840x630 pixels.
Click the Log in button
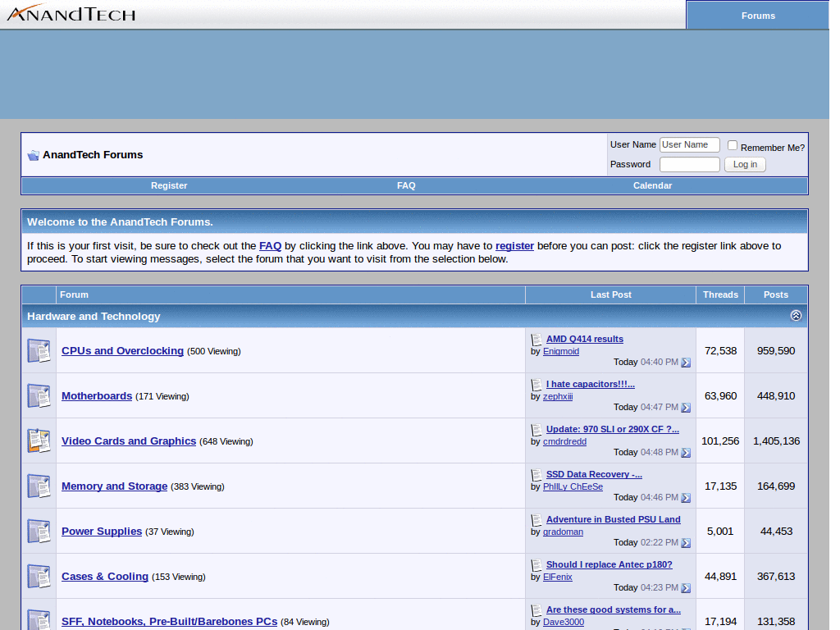(745, 164)
